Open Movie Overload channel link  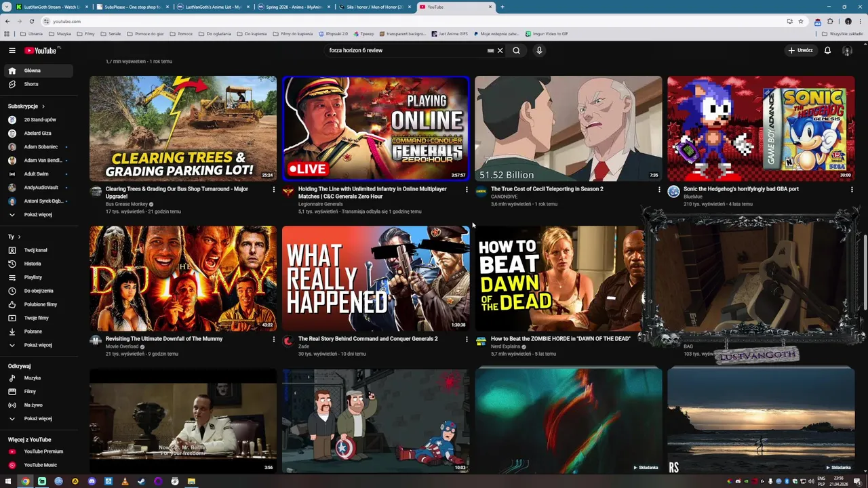tap(122, 346)
